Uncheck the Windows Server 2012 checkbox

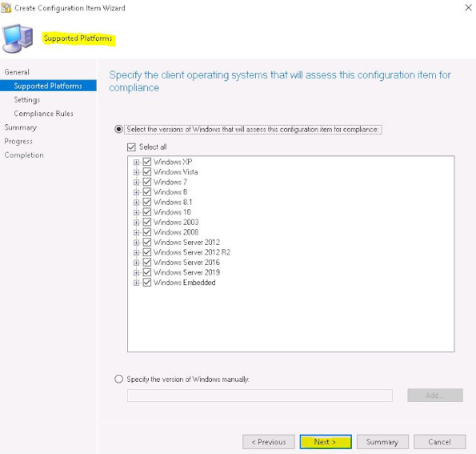point(147,242)
